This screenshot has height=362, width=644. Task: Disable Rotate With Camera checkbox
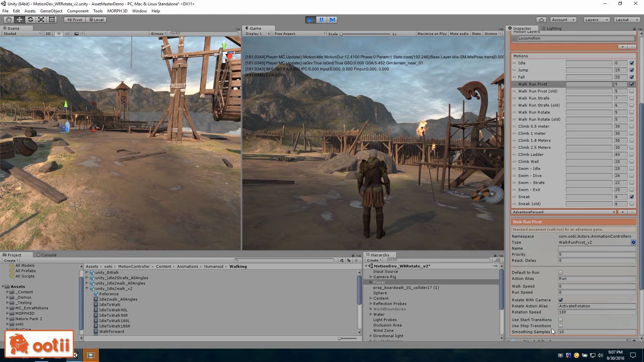[x=560, y=300]
